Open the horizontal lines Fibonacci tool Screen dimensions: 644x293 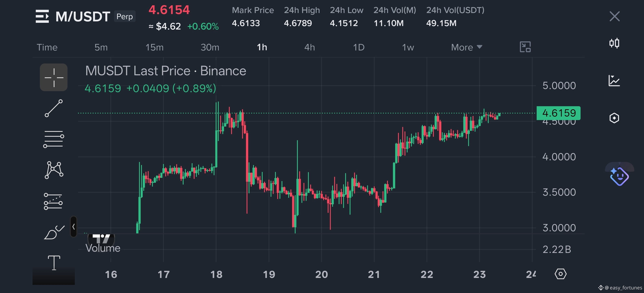(53, 139)
